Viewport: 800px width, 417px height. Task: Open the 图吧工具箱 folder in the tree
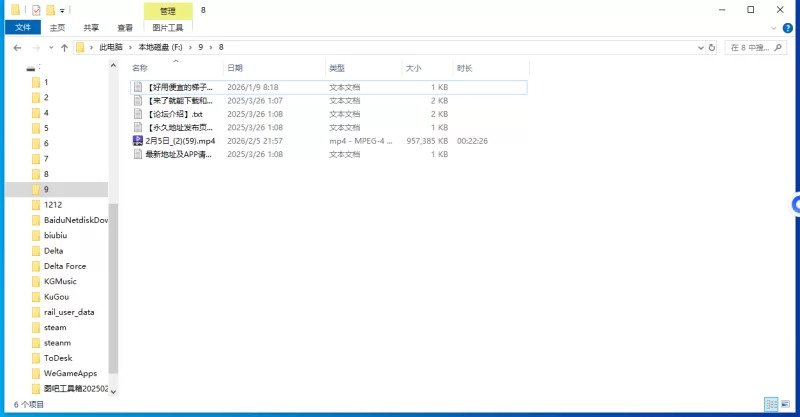coord(76,388)
